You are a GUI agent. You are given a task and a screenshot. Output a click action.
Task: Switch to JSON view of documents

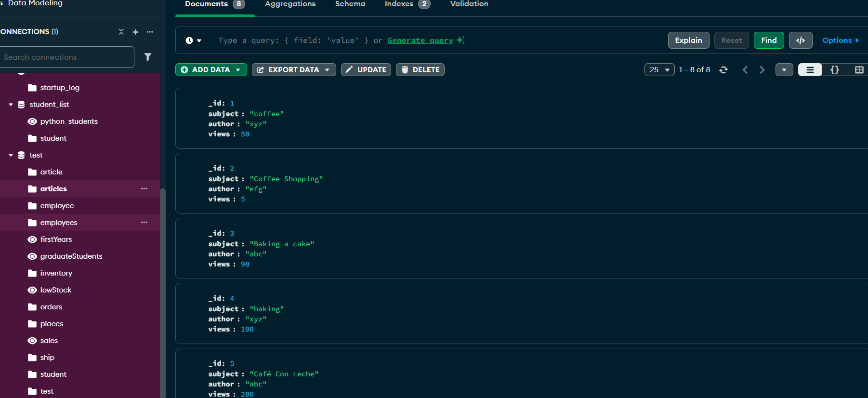click(x=835, y=70)
